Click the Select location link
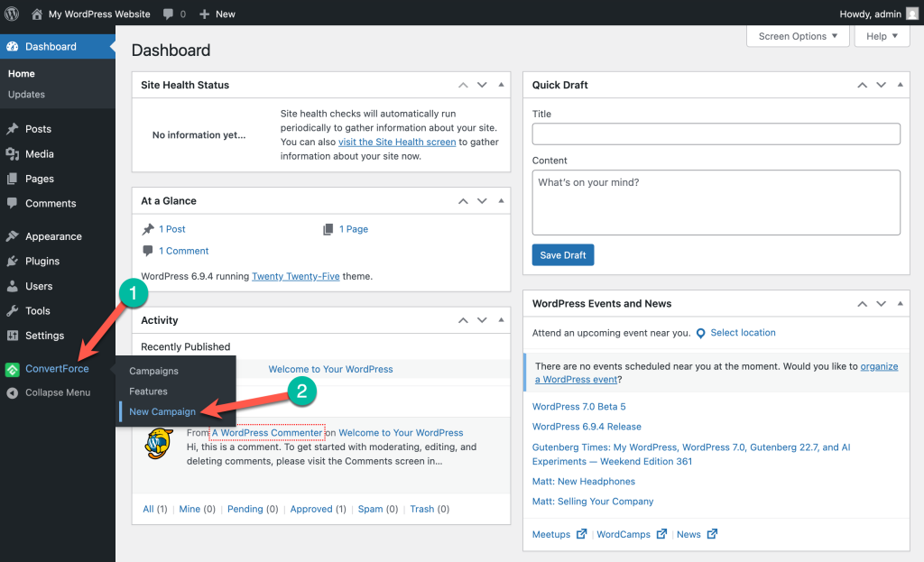This screenshot has width=924, height=562. coord(742,333)
